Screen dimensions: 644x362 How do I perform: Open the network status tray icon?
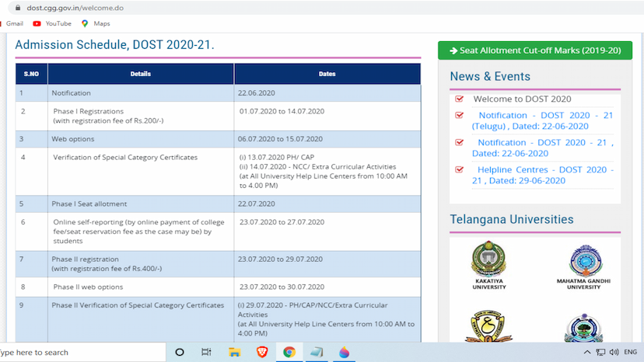(600, 352)
